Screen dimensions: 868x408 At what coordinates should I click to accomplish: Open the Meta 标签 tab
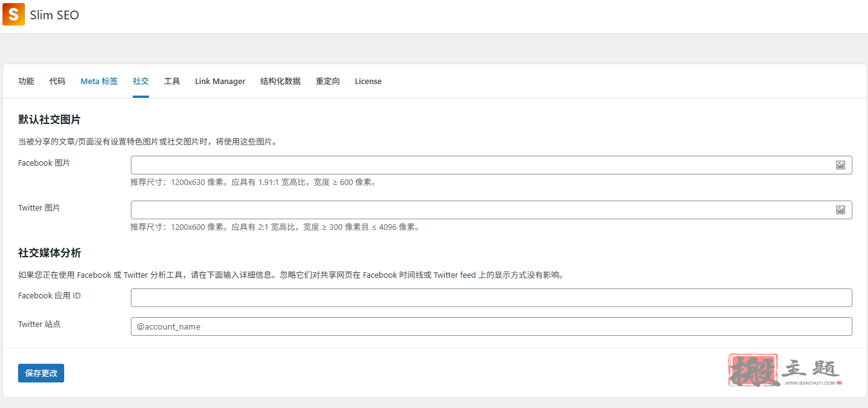(99, 82)
